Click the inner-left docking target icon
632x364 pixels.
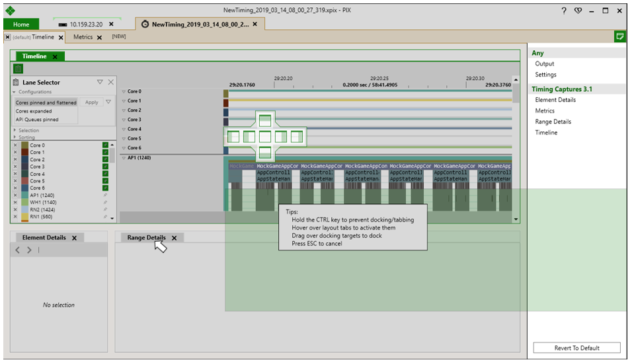pos(249,137)
